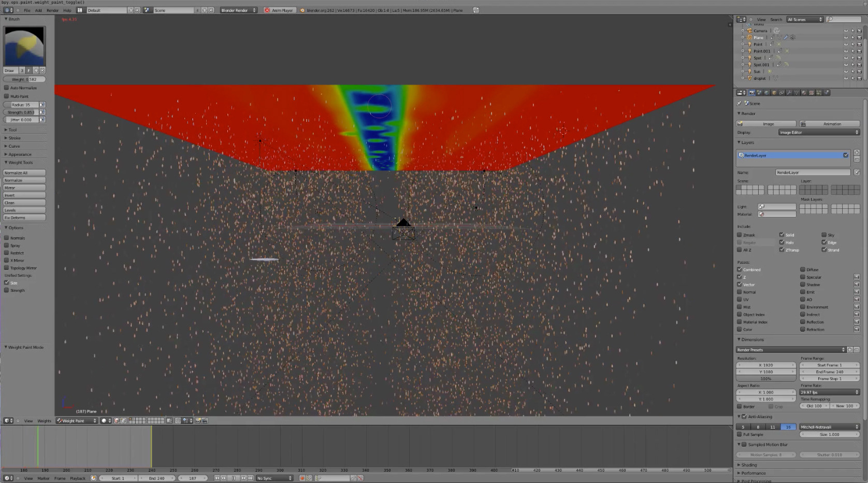Screen dimensions: 868x483
Task: Open the Particles properties tab icon
Action: tap(819, 93)
